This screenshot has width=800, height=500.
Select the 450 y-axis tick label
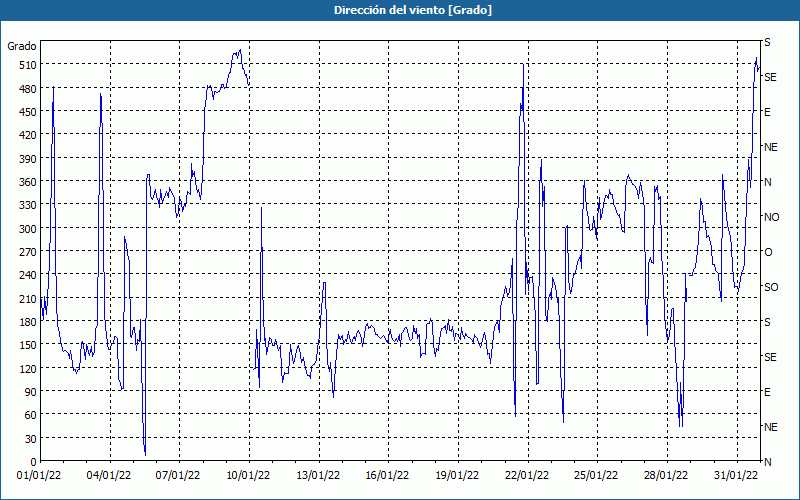point(28,112)
